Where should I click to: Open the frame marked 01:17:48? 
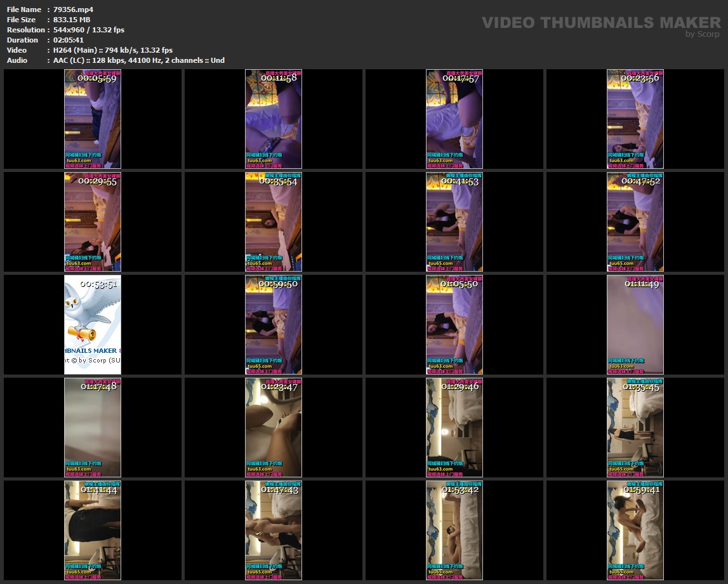point(93,428)
